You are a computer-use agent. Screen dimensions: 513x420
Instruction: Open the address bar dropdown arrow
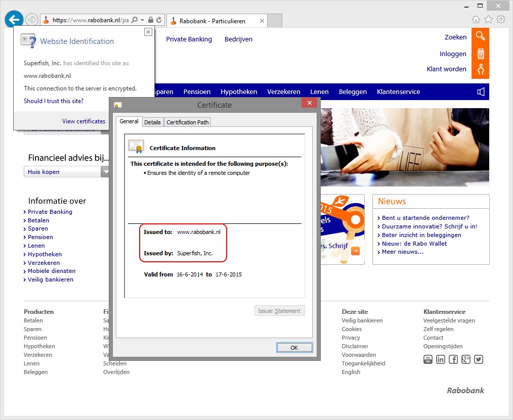click(142, 20)
